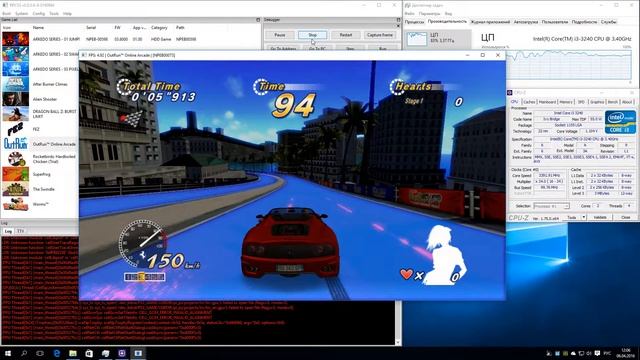
Task: Sort game list by Name column
Action: point(38,28)
